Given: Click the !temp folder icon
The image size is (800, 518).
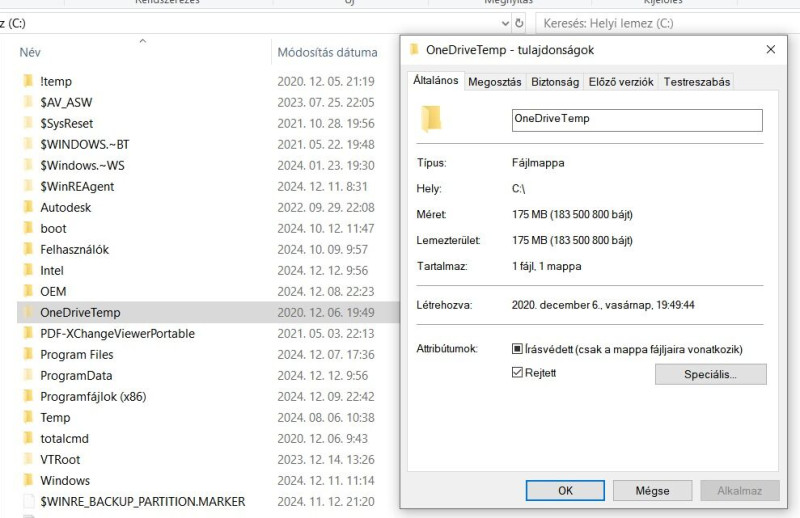Looking at the screenshot, I should point(28,81).
